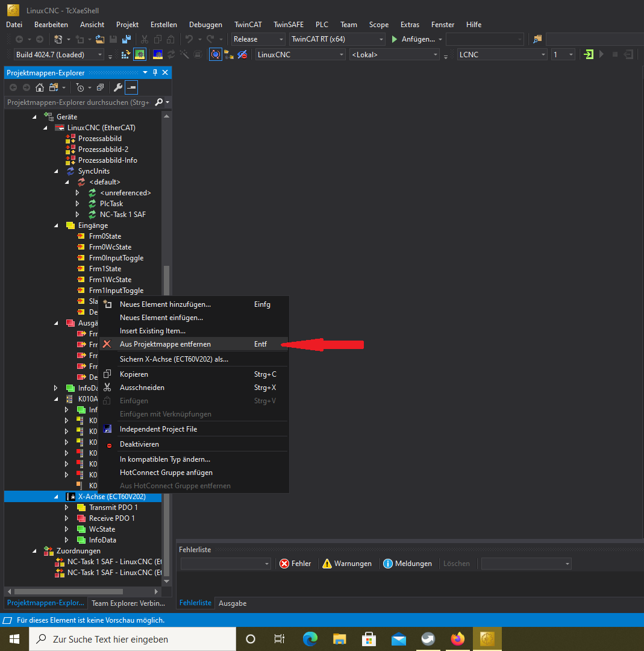The image size is (644, 651).
Task: Click the PLC Login green arrow icon
Action: coord(589,54)
